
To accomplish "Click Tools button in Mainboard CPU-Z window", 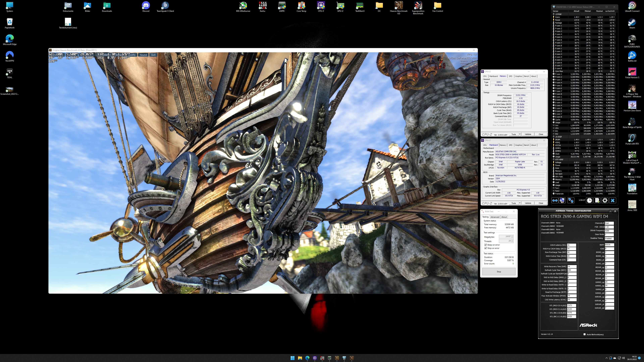I will pos(514,203).
